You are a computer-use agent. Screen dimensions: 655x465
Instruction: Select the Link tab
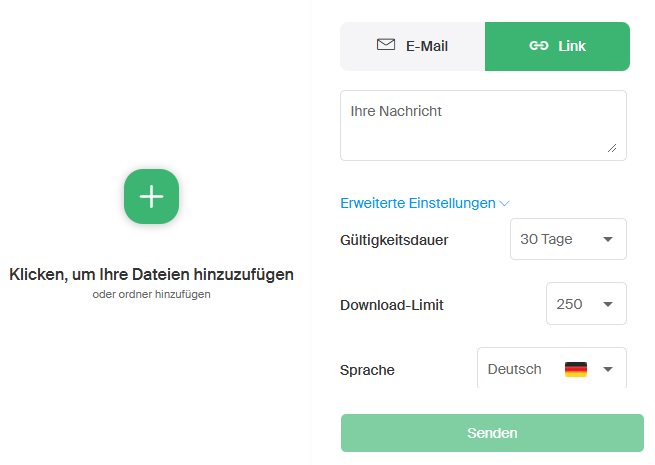point(557,46)
